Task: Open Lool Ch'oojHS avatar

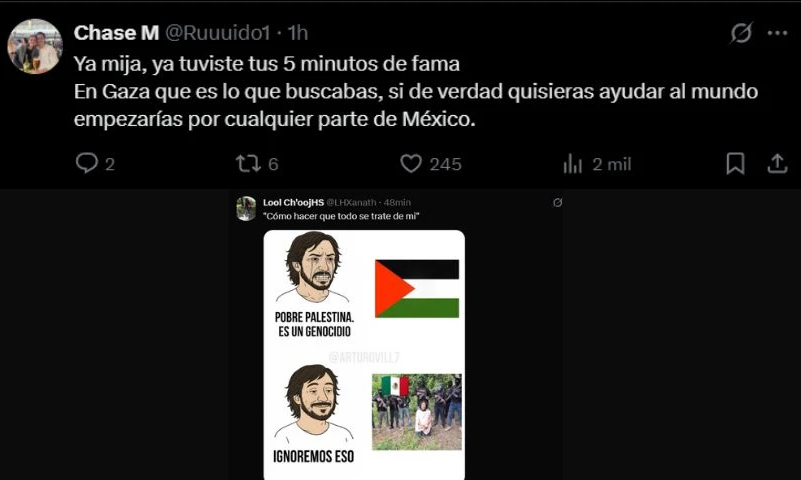Action: coord(246,208)
